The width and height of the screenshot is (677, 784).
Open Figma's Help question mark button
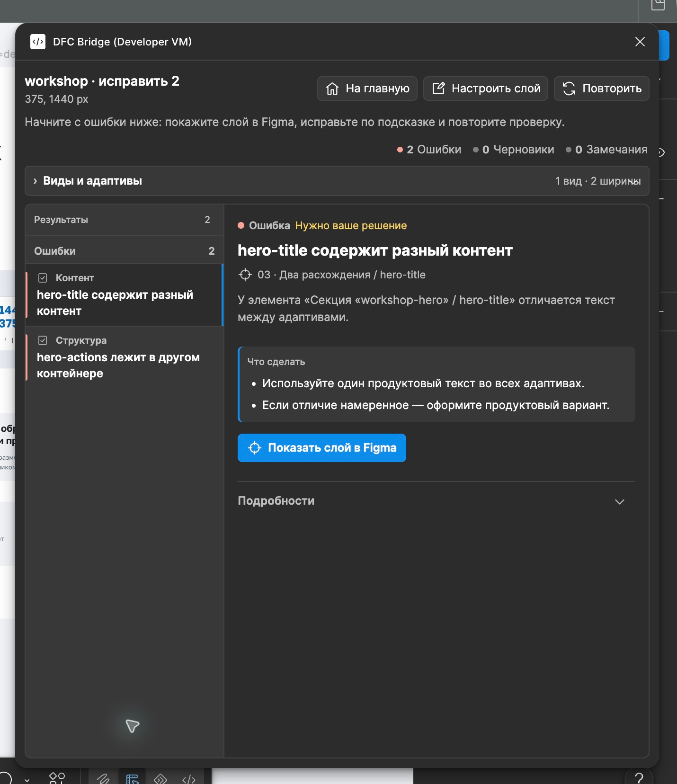pyautogui.click(x=639, y=777)
